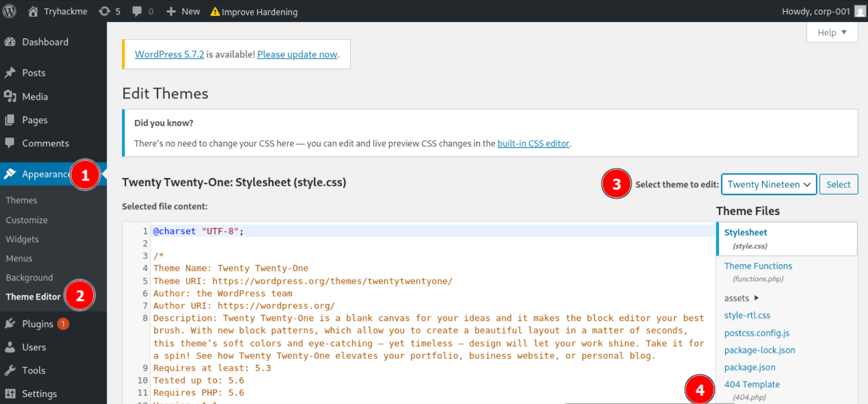The width and height of the screenshot is (868, 404).
Task: Click code line 4 Theme Name: Twenty Twenty-One
Action: click(231, 268)
